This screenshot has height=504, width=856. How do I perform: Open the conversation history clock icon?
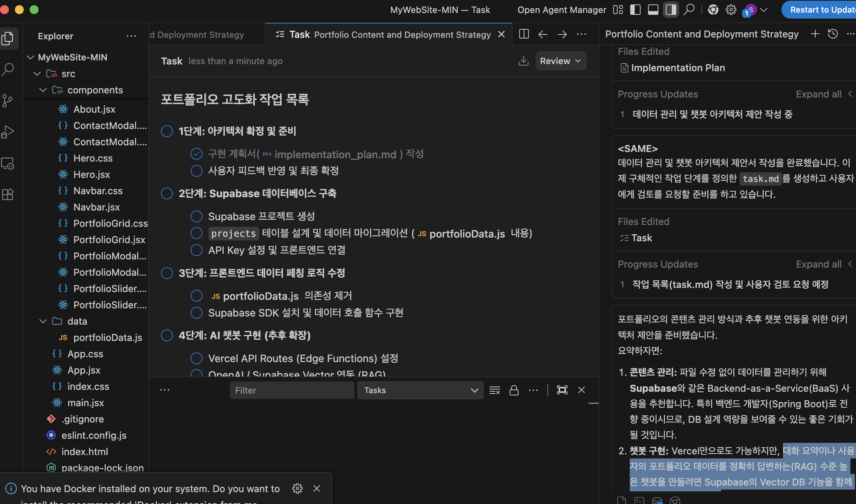(833, 34)
